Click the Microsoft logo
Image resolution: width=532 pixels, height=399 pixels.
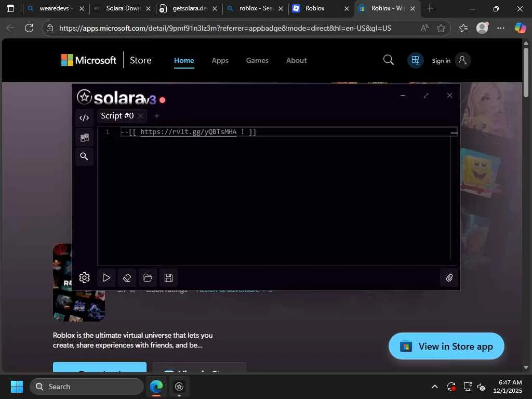[x=88, y=60]
